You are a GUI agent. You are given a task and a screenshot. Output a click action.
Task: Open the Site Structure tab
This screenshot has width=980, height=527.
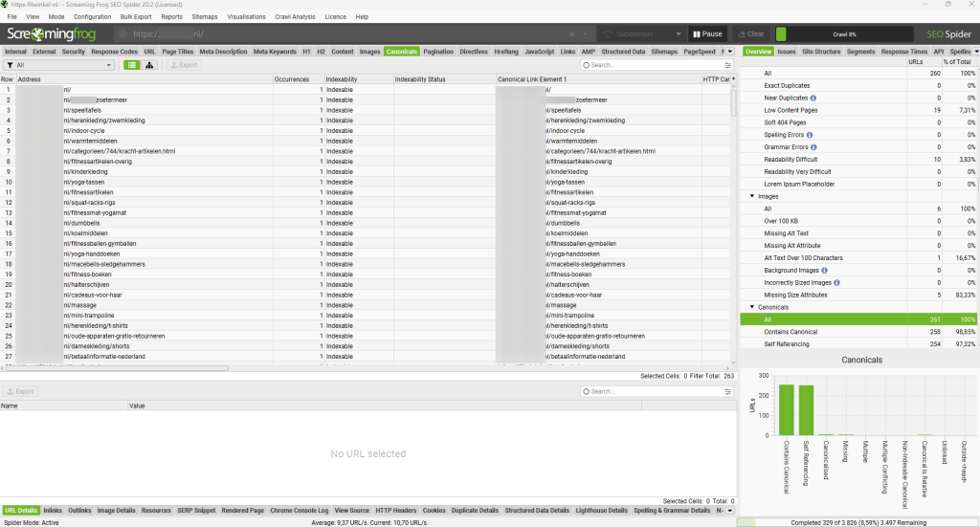coord(821,52)
